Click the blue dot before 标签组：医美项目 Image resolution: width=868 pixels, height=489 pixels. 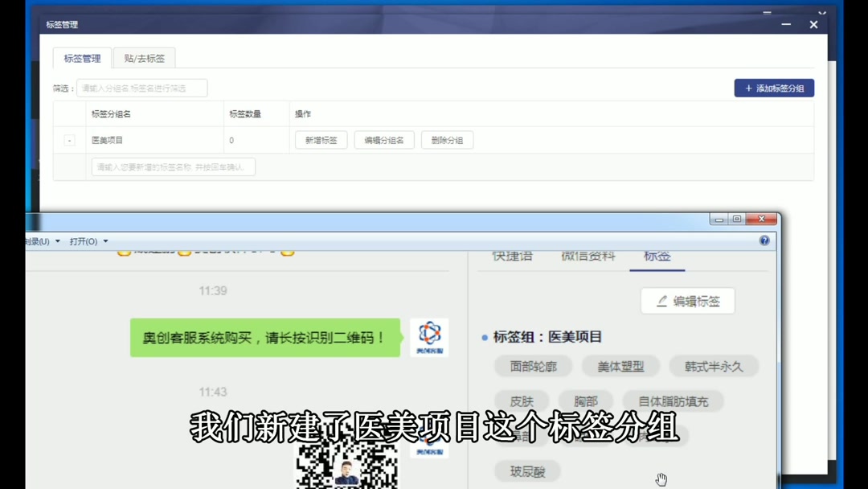coord(483,336)
